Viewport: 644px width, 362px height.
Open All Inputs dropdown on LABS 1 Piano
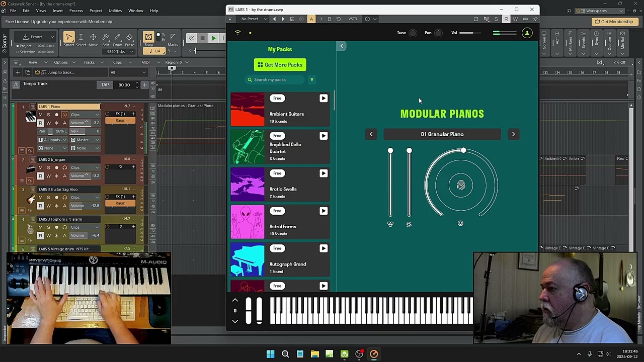(53, 140)
